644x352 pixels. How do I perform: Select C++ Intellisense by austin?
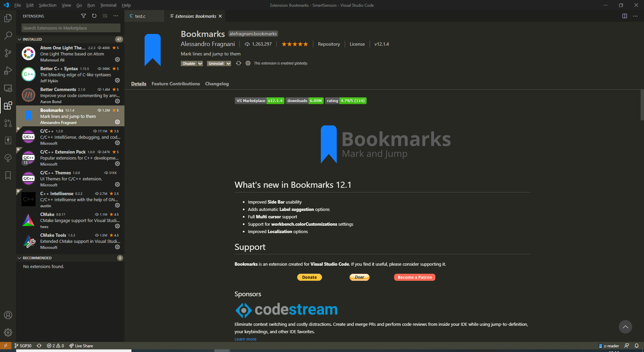(x=70, y=200)
